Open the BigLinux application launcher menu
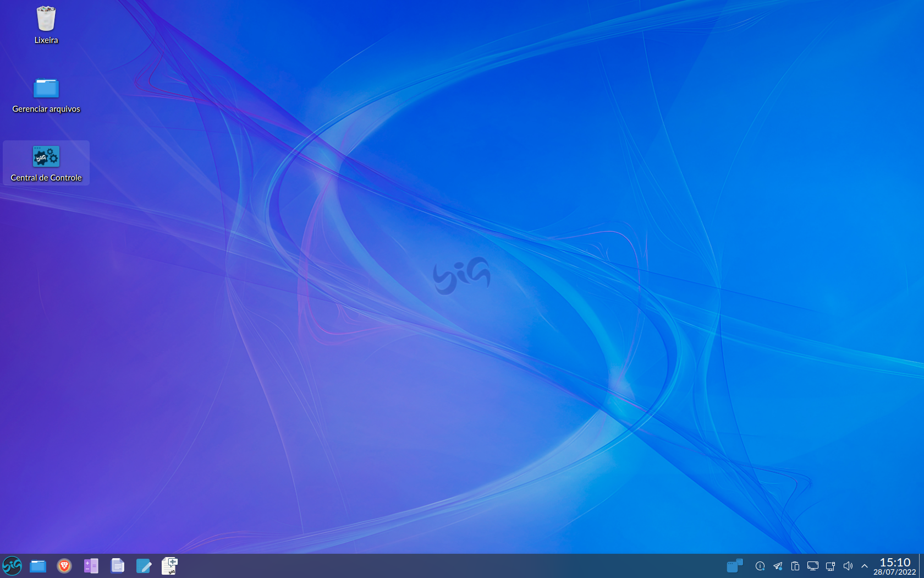 (x=12, y=566)
